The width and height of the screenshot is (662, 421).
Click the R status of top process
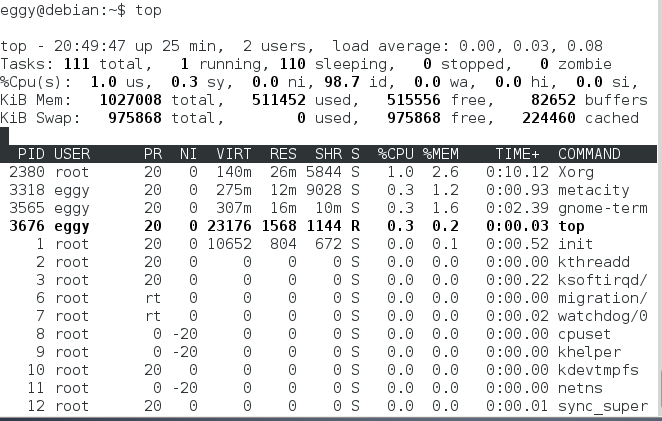click(355, 226)
